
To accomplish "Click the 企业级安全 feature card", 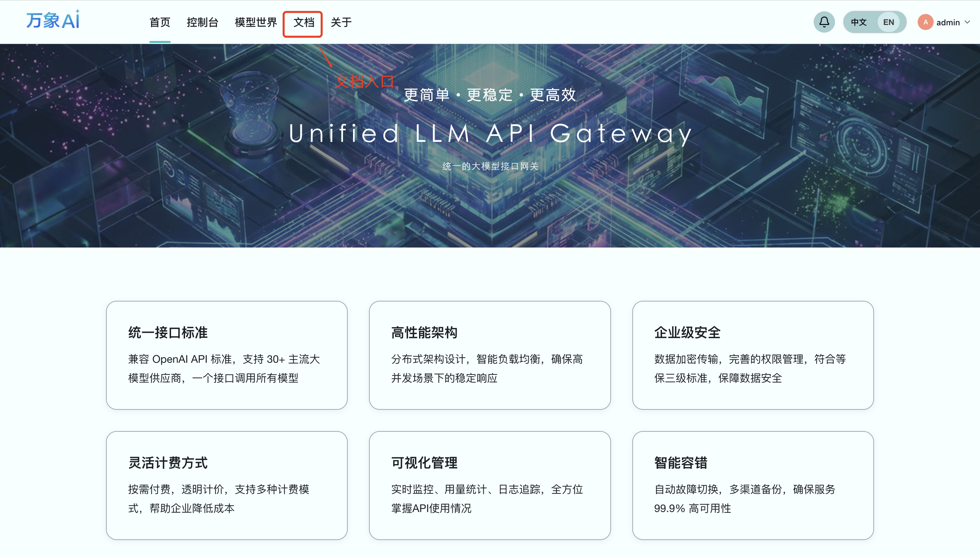I will pos(753,355).
